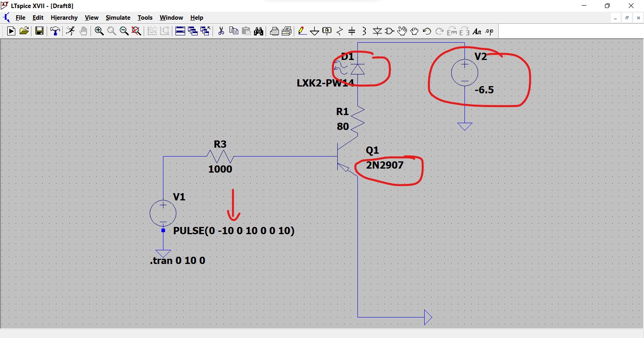Open the Hierarchy menu
Screen dimensions: 644x338
pos(64,18)
